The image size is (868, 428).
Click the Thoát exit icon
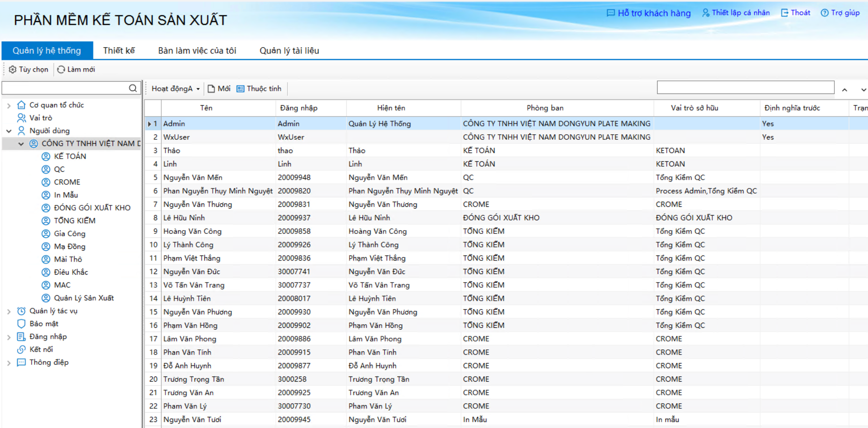[785, 13]
